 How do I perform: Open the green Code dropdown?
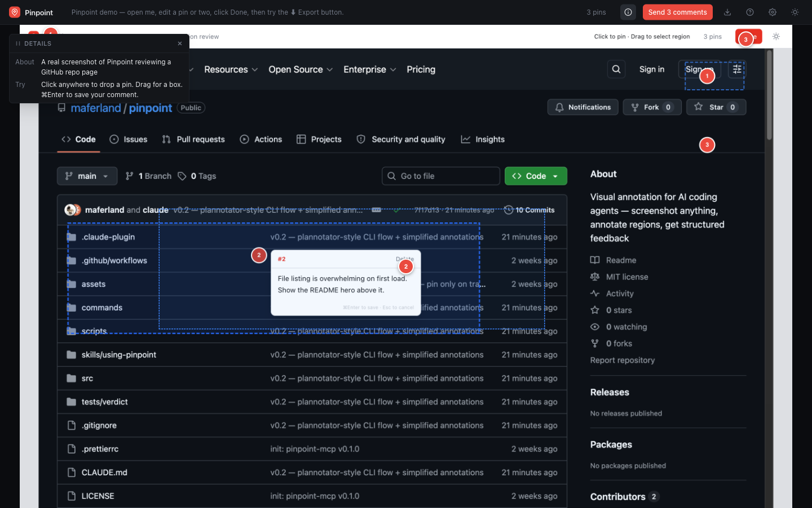coord(536,176)
